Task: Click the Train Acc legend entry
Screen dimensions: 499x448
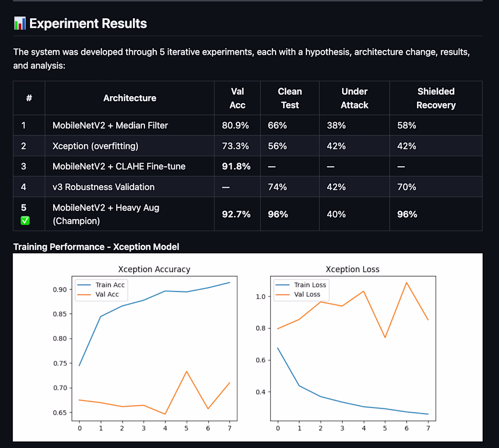Action: click(x=101, y=285)
